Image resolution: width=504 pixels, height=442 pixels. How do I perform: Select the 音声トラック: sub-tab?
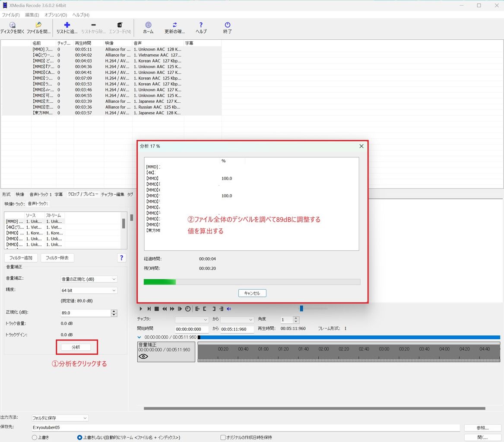[38, 204]
